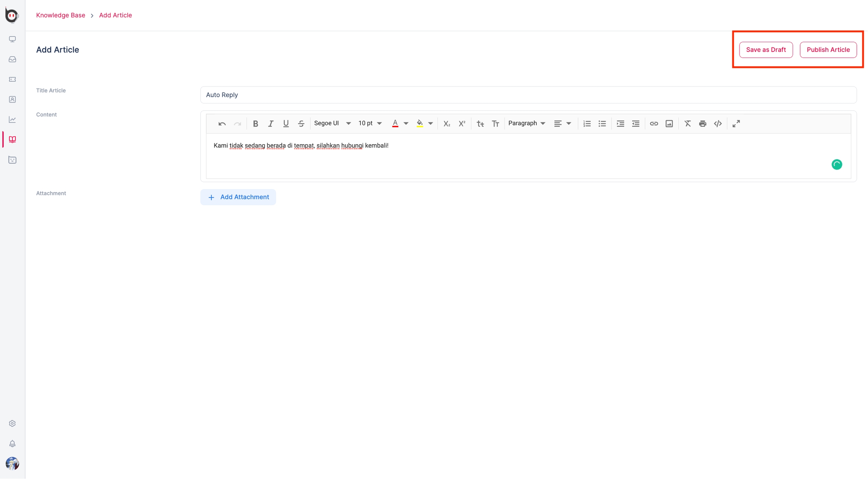Expand editor to fullscreen mode
868x479 pixels.
pyautogui.click(x=736, y=124)
